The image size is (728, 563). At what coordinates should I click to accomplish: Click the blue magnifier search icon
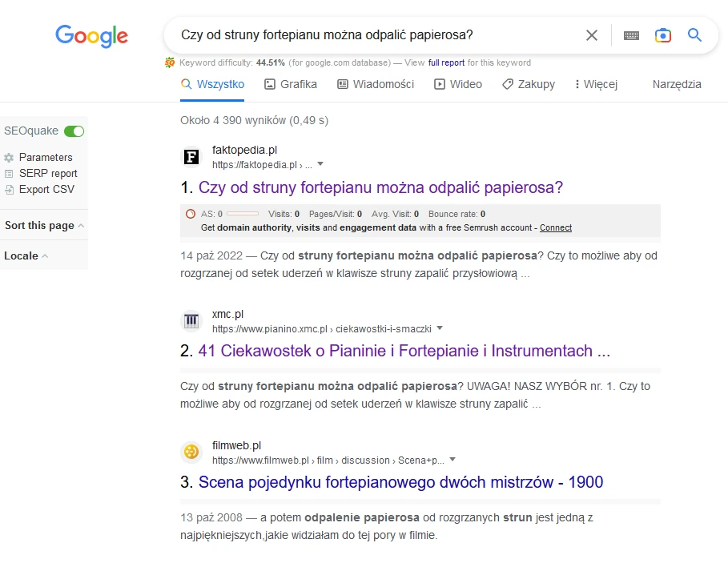tap(694, 35)
